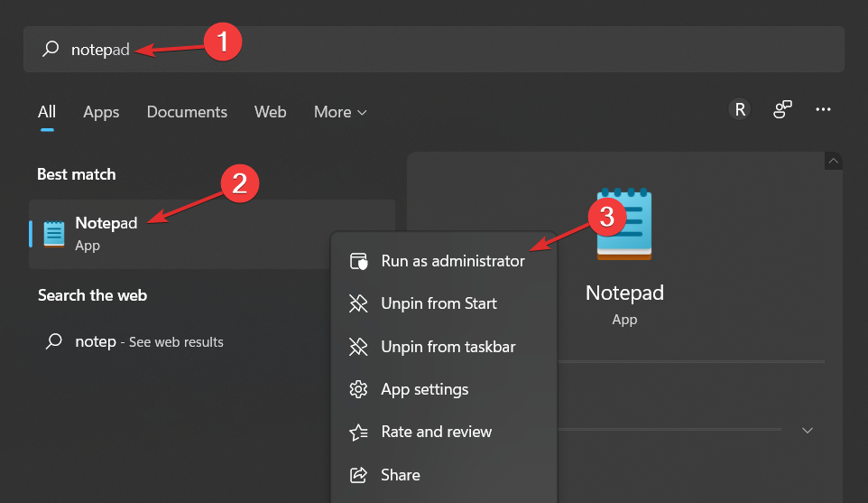Click the search magnifier icon in search box
Image resolution: width=868 pixels, height=503 pixels.
point(51,50)
